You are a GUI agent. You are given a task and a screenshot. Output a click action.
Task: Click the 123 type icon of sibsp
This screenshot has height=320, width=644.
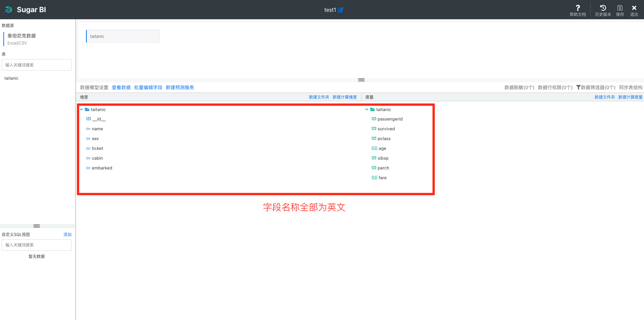coord(374,158)
